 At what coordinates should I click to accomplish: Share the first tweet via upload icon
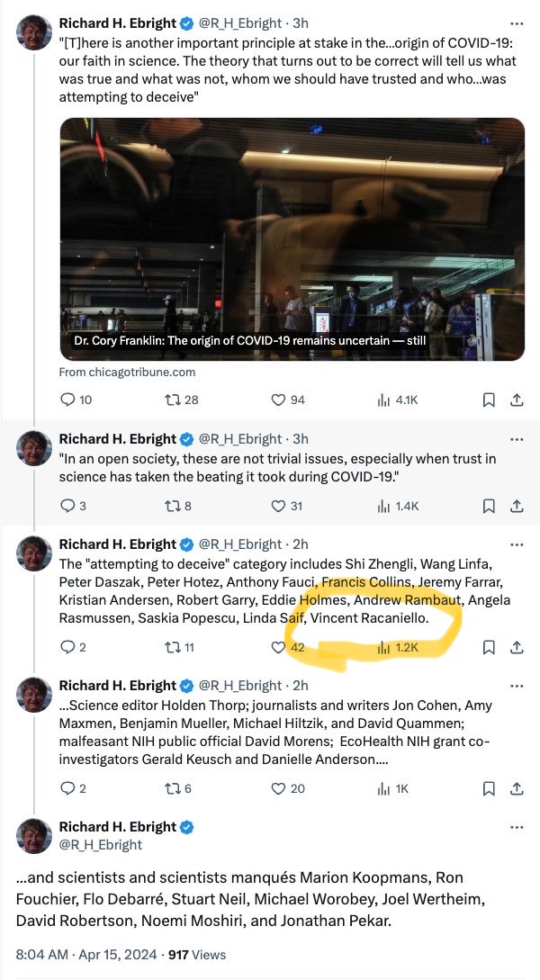point(517,400)
